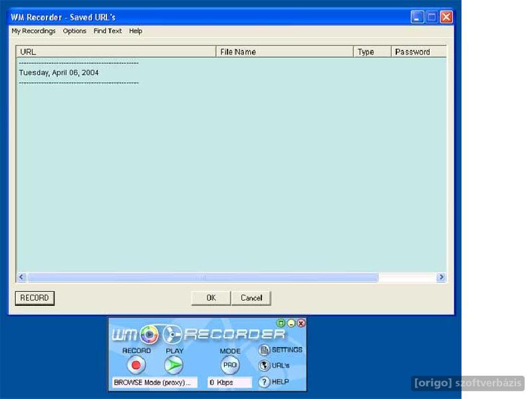Close the recorder widget with the red X icon

[301, 323]
